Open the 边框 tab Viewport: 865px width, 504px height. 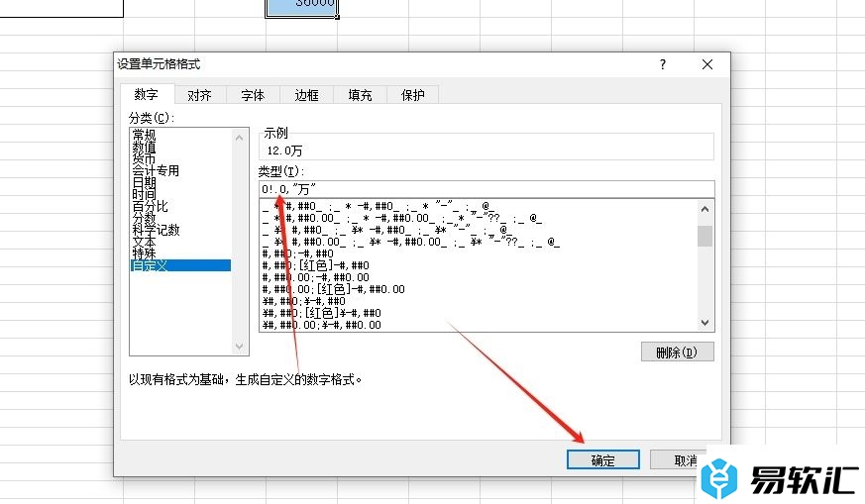coord(306,95)
